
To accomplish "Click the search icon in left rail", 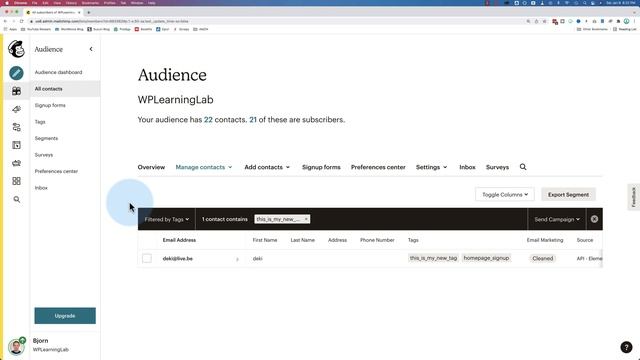I will [x=16, y=200].
